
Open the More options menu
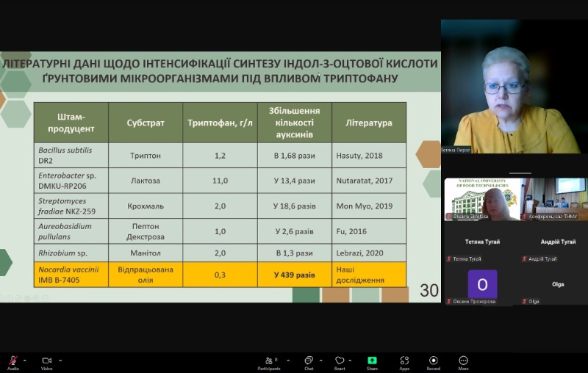tap(463, 363)
